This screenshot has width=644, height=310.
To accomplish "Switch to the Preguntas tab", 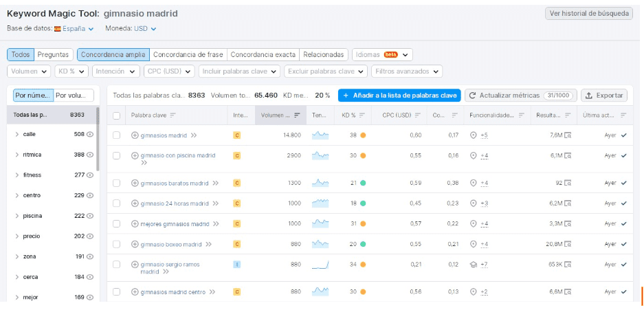I will click(x=54, y=54).
